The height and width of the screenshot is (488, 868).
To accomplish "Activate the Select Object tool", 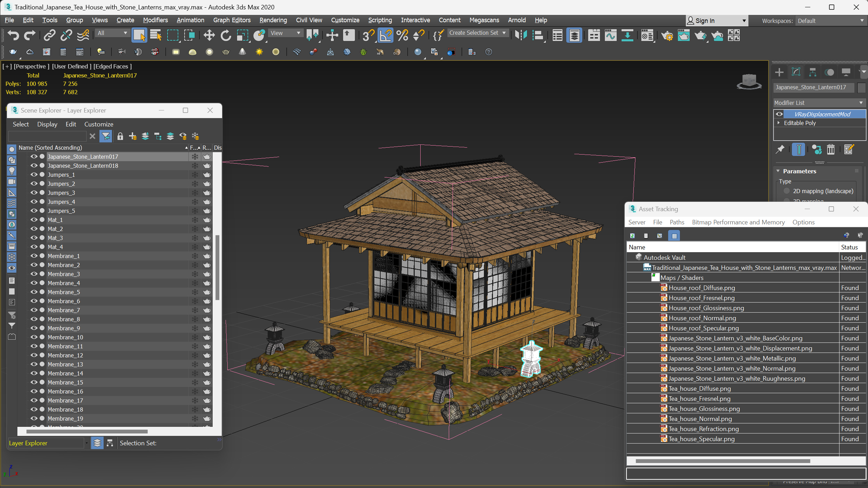I will 139,35.
